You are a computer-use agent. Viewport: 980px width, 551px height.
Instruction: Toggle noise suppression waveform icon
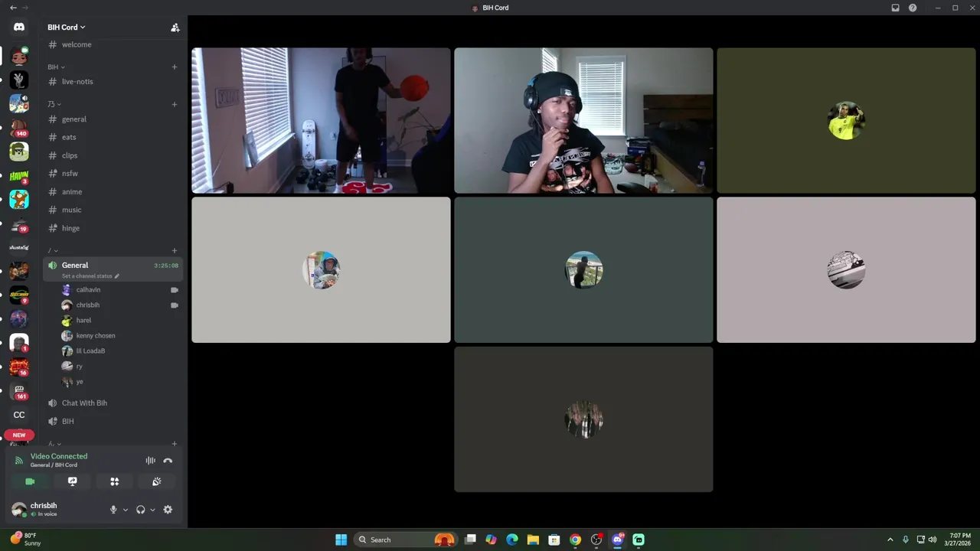pyautogui.click(x=150, y=461)
